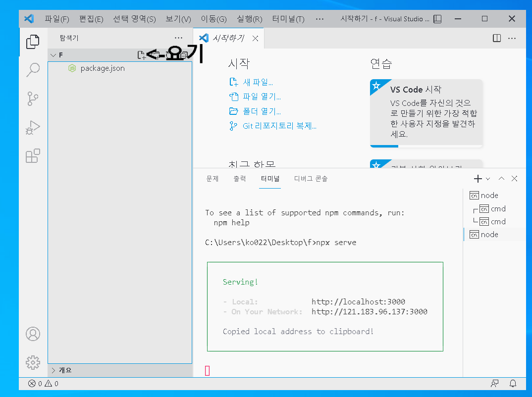This screenshot has height=397, width=532.
Task: Open the 이동(G) menu
Action: point(214,19)
